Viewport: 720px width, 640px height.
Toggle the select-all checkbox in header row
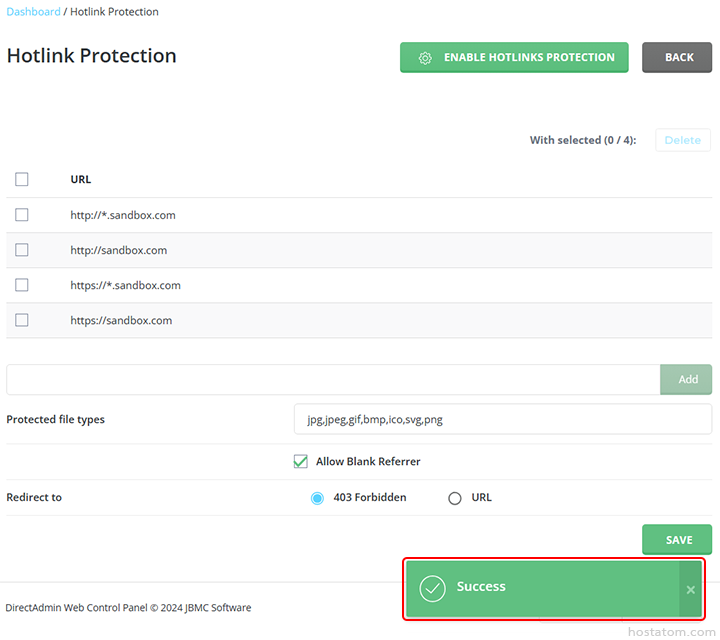[x=22, y=180]
